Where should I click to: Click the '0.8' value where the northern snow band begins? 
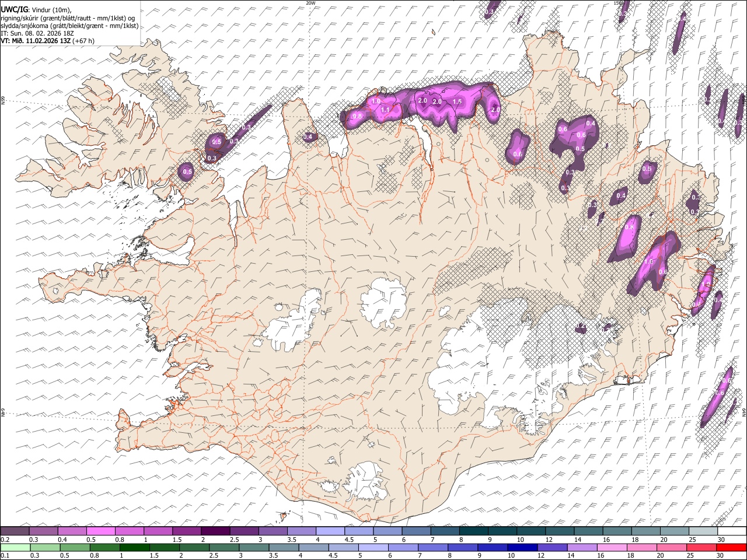coord(358,117)
